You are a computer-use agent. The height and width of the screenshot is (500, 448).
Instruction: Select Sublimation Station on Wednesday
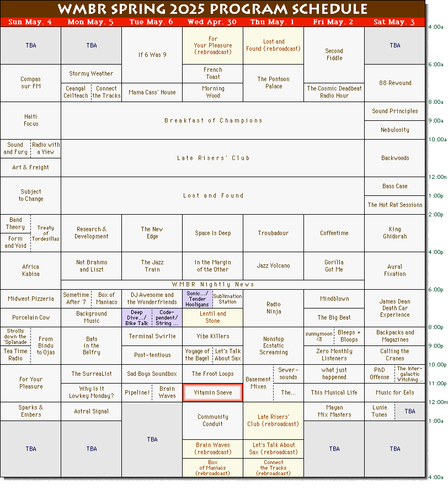pyautogui.click(x=228, y=299)
